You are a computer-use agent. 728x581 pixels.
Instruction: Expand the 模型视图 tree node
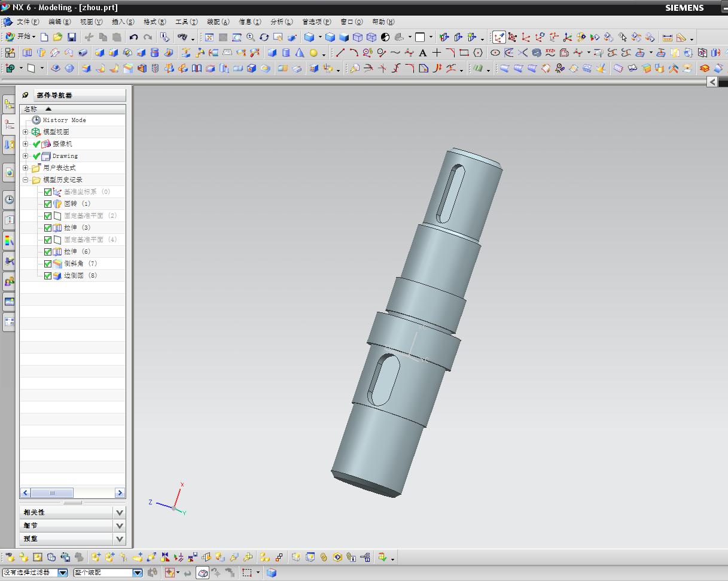click(26, 132)
